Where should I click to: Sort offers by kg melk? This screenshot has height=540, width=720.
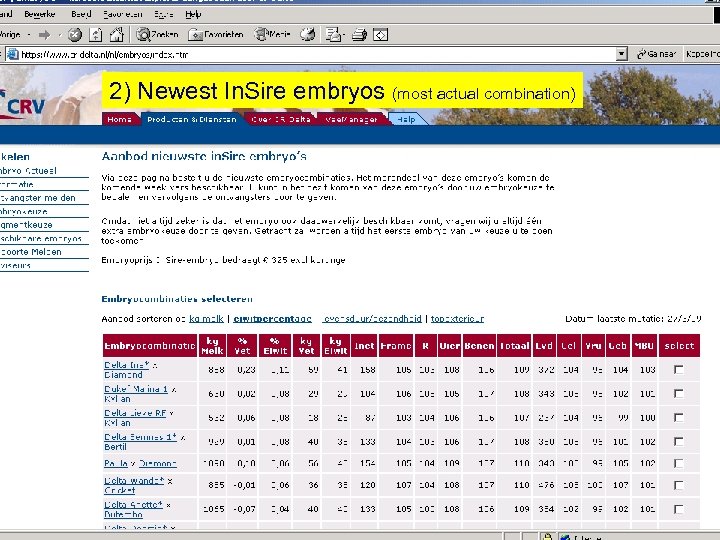(x=206, y=319)
